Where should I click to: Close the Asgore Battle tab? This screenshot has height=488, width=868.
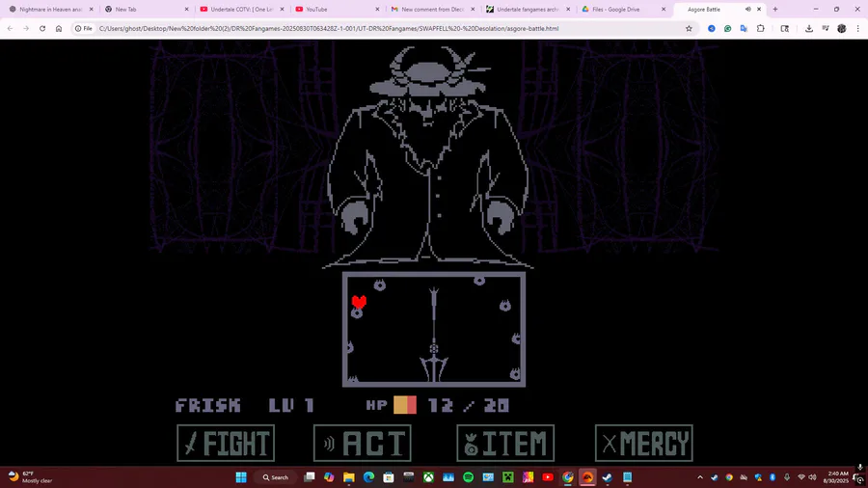click(x=759, y=10)
